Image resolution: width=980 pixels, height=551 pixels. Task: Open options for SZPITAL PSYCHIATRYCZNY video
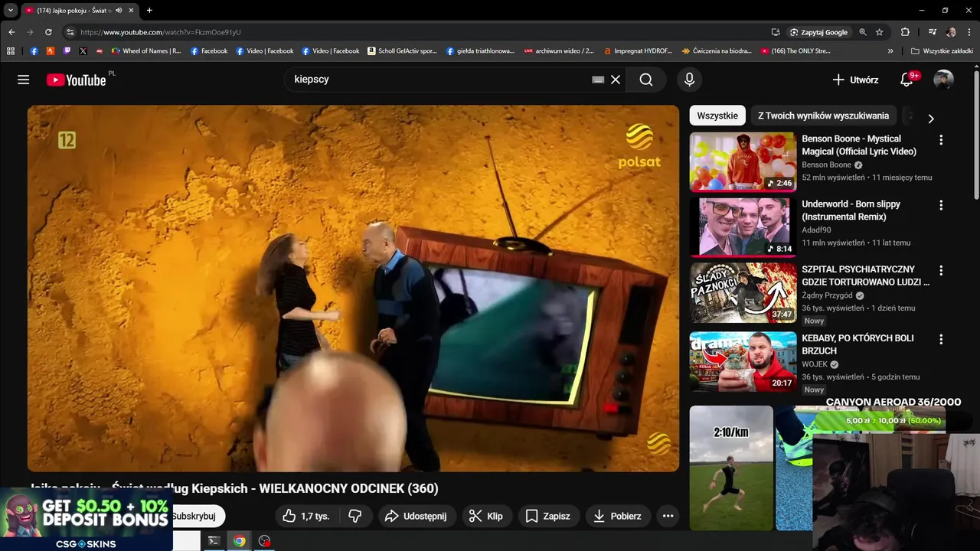click(x=941, y=270)
